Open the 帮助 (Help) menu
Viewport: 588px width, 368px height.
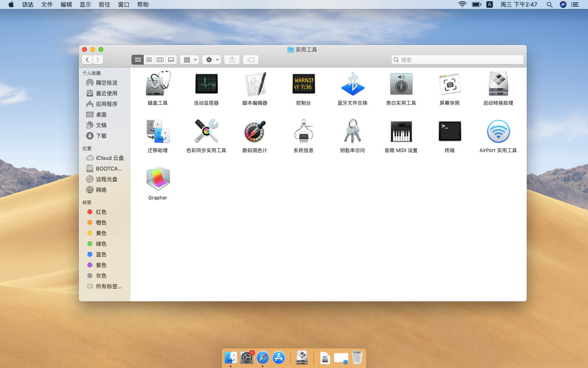click(x=143, y=4)
